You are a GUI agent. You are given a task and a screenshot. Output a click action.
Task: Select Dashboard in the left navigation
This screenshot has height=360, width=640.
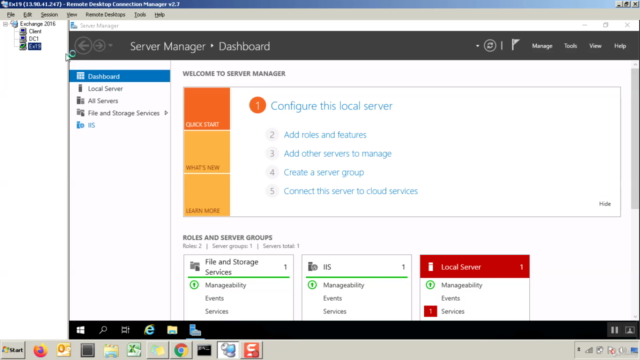click(x=120, y=76)
